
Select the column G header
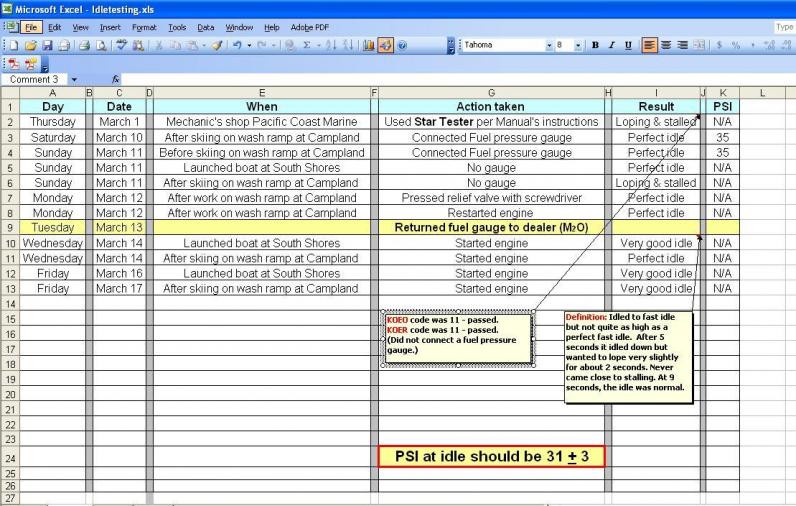coord(491,92)
